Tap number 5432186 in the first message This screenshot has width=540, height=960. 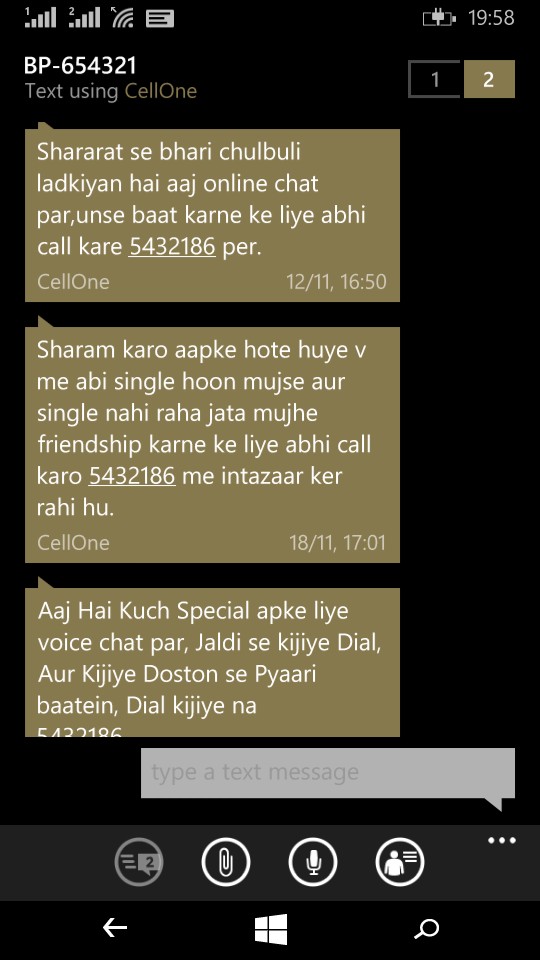172,246
